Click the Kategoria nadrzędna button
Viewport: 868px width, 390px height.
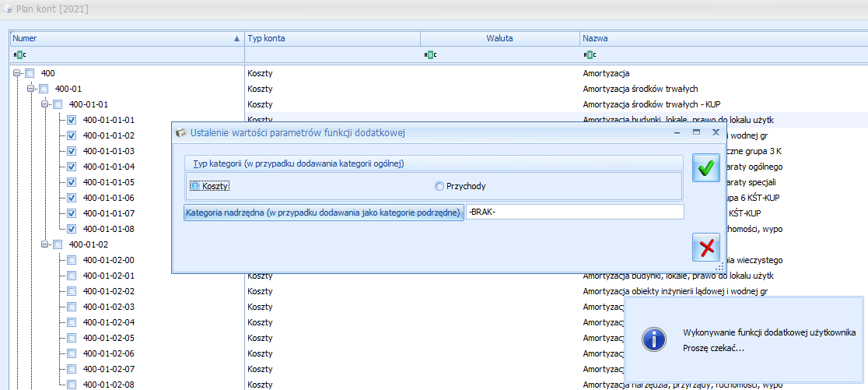pos(324,213)
